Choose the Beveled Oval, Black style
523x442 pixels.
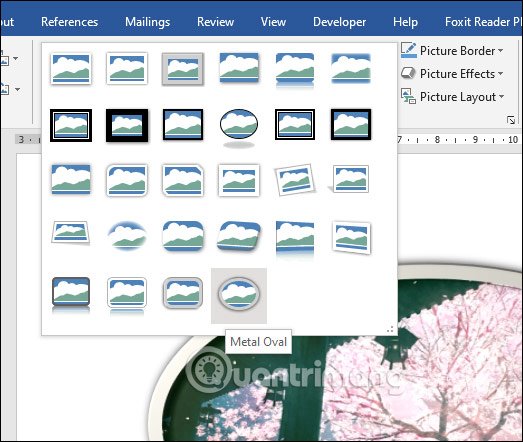point(239,128)
